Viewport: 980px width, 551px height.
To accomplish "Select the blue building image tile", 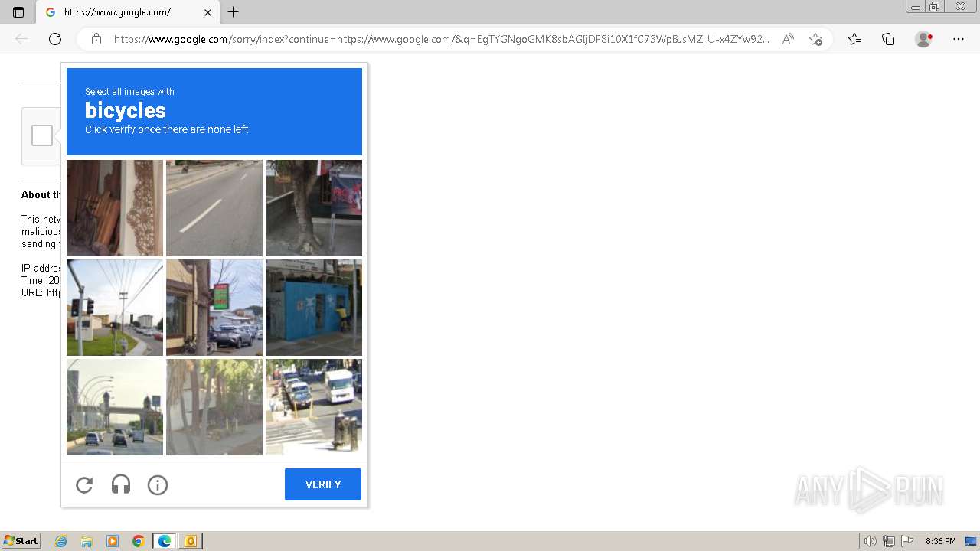I will point(314,308).
